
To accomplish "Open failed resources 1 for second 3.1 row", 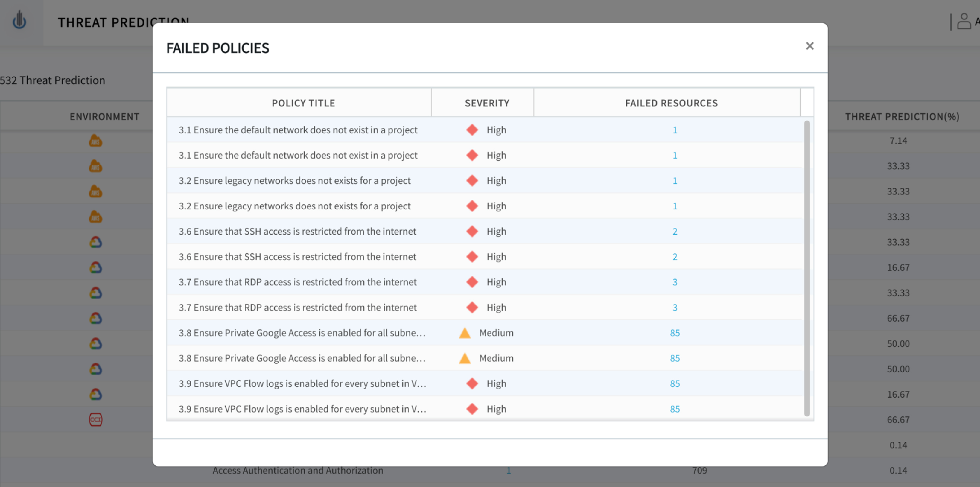I will point(675,156).
